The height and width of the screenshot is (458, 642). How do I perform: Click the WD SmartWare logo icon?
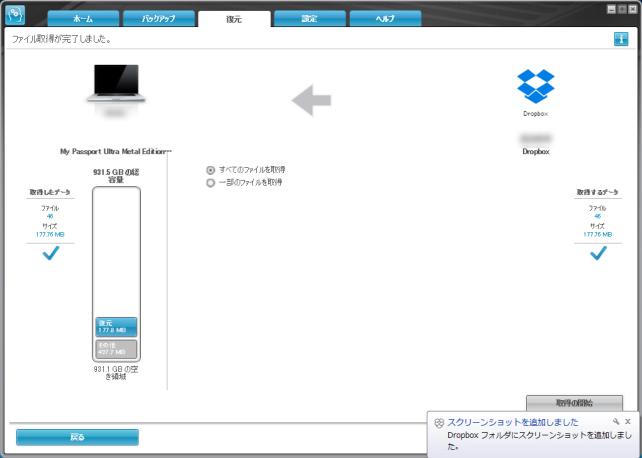point(15,15)
